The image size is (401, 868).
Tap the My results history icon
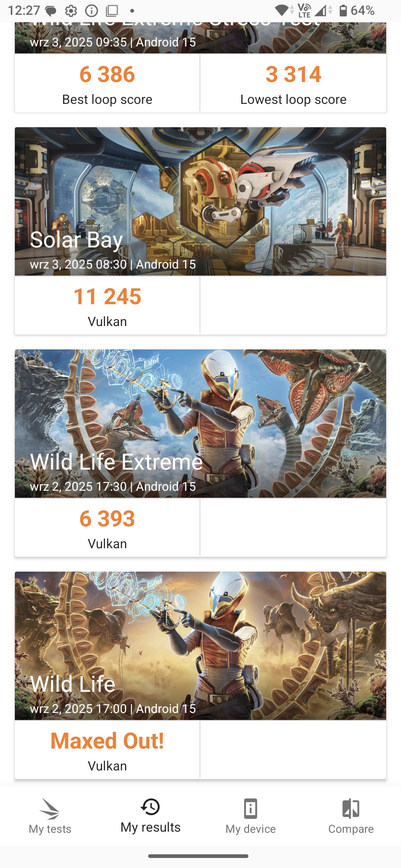(x=150, y=807)
